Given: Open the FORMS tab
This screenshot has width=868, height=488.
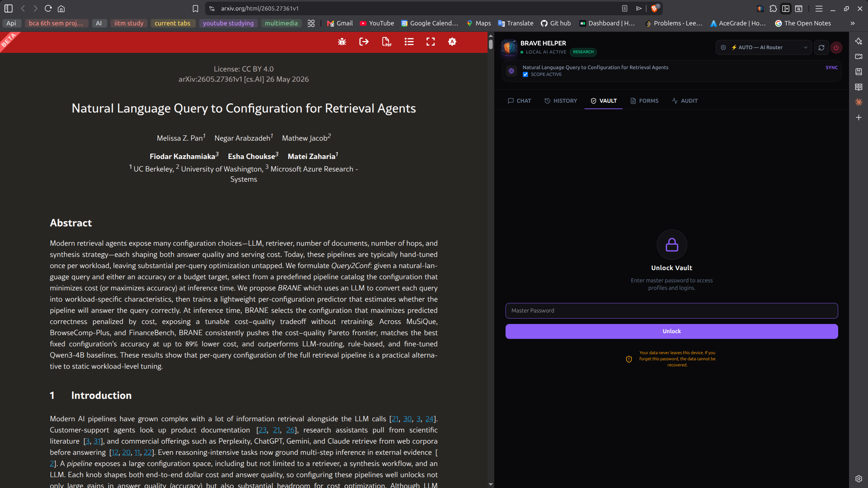Looking at the screenshot, I should [645, 101].
